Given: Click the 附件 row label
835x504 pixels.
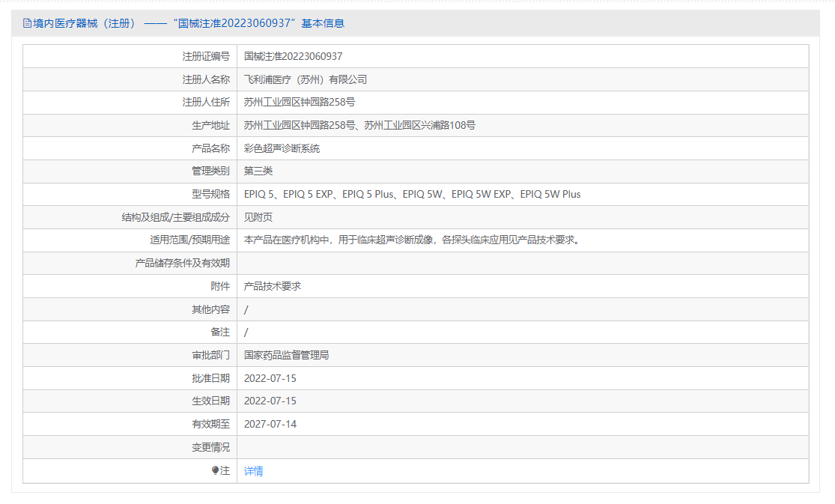Looking at the screenshot, I should coord(220,286).
